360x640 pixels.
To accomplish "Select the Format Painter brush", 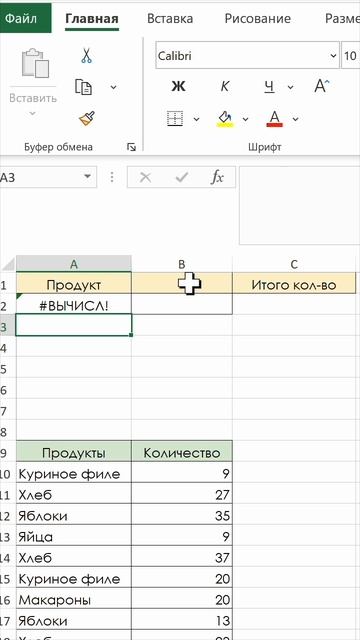I will point(87,118).
